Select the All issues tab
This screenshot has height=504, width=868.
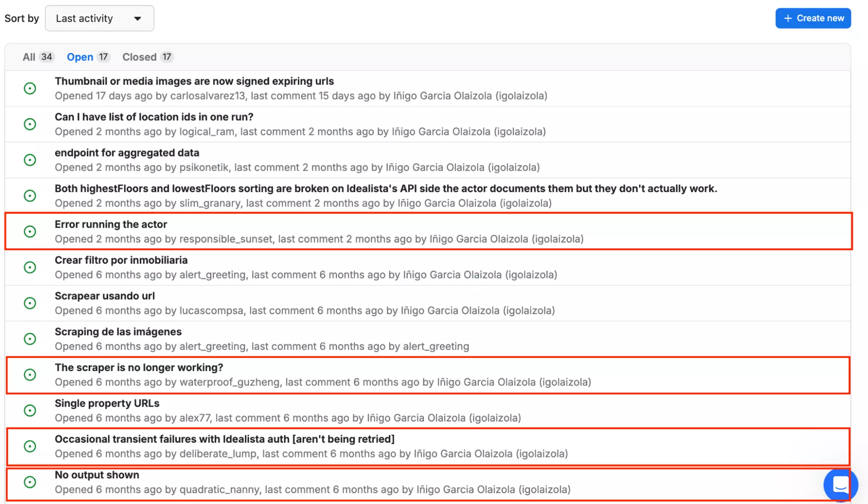pos(29,57)
